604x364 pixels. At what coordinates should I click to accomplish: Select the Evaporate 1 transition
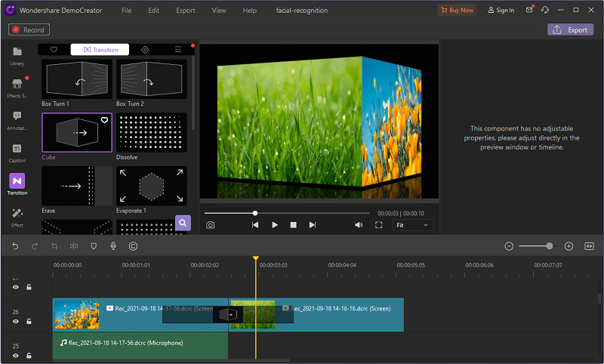(152, 186)
